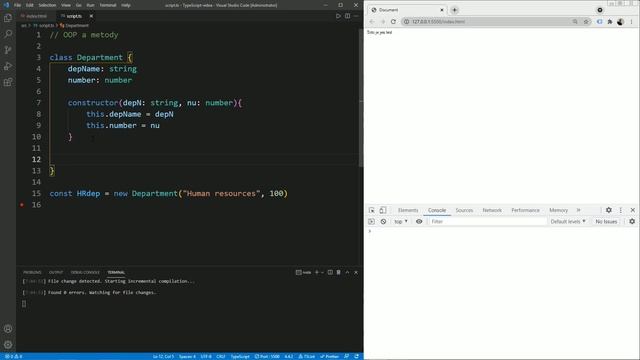This screenshot has width=640, height=360.
Task: Expand more DevTools tabs chevron
Action: tap(578, 210)
